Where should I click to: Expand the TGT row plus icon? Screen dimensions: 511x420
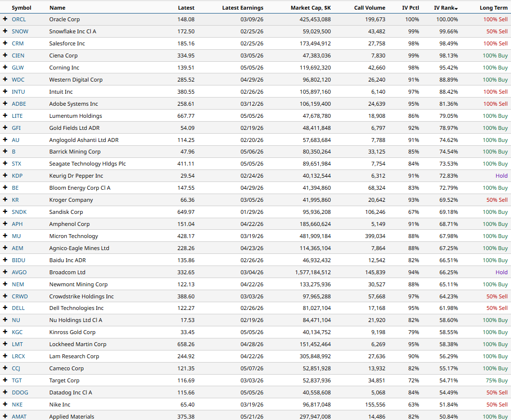pyautogui.click(x=5, y=380)
